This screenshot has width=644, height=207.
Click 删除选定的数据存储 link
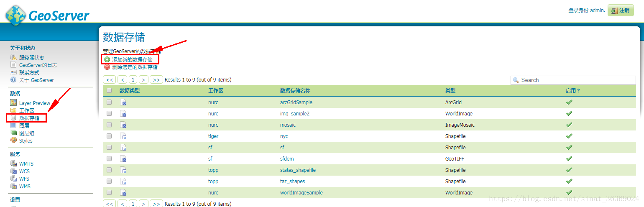[135, 67]
